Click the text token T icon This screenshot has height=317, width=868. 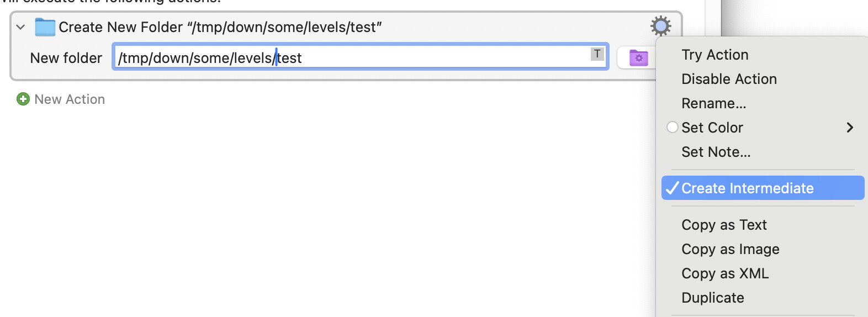[597, 54]
